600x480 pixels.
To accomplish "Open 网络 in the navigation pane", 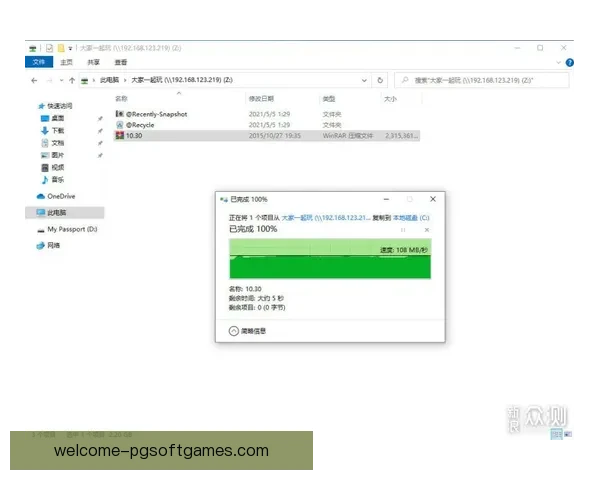I will tap(53, 245).
